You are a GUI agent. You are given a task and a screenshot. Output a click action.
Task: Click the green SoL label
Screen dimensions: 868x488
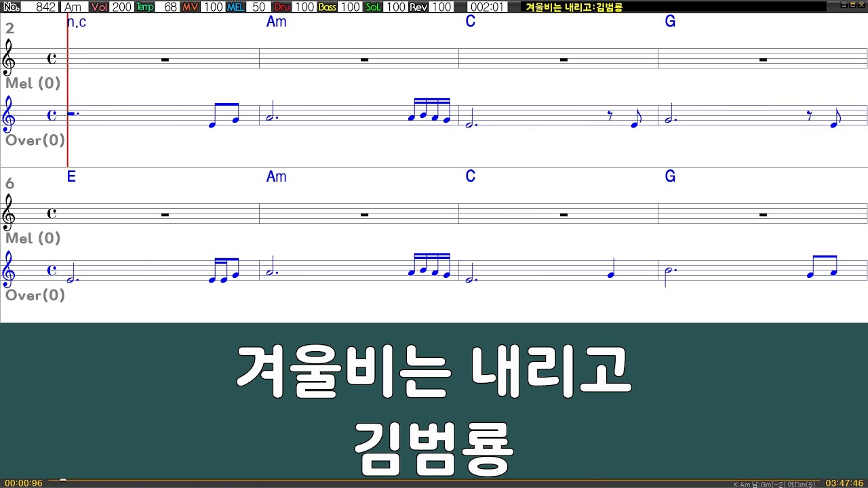click(x=373, y=7)
